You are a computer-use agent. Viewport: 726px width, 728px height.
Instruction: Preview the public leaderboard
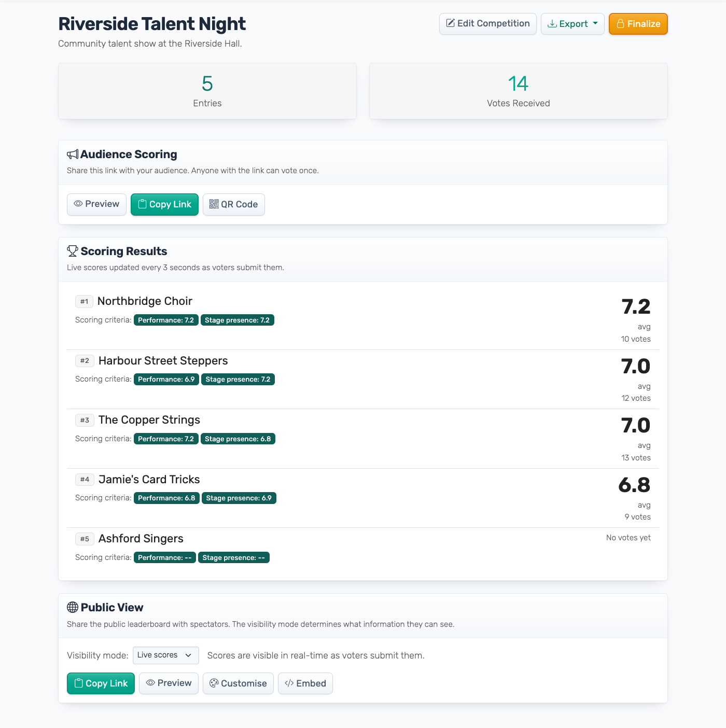click(x=169, y=683)
